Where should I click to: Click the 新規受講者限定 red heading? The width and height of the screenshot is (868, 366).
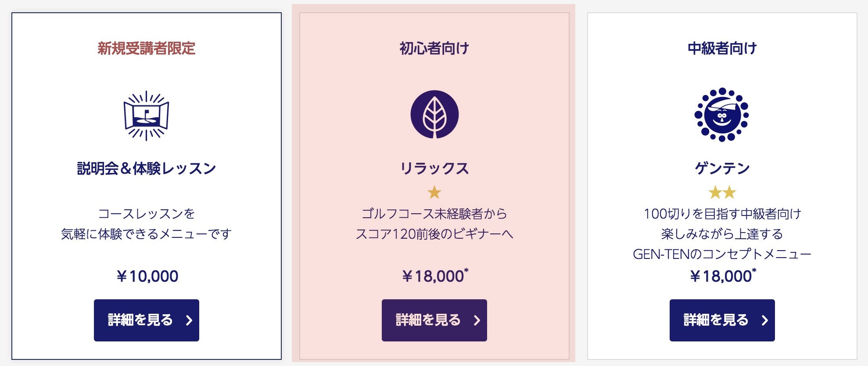point(147,48)
